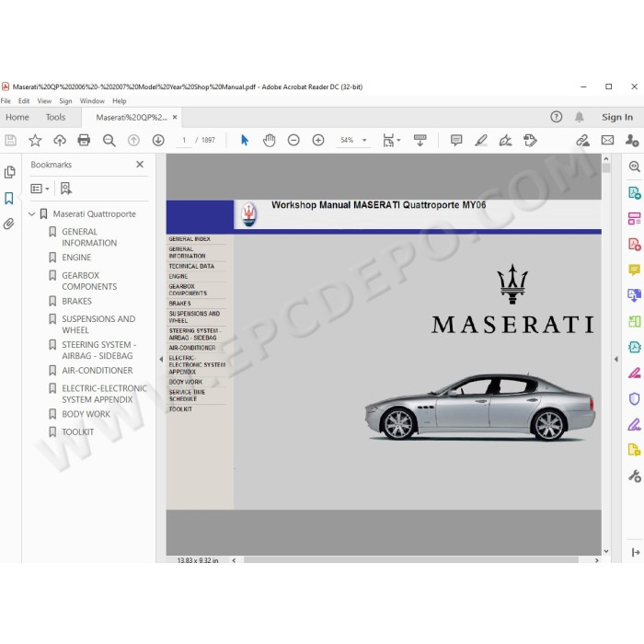Add the file to starred favorites

(x=35, y=141)
